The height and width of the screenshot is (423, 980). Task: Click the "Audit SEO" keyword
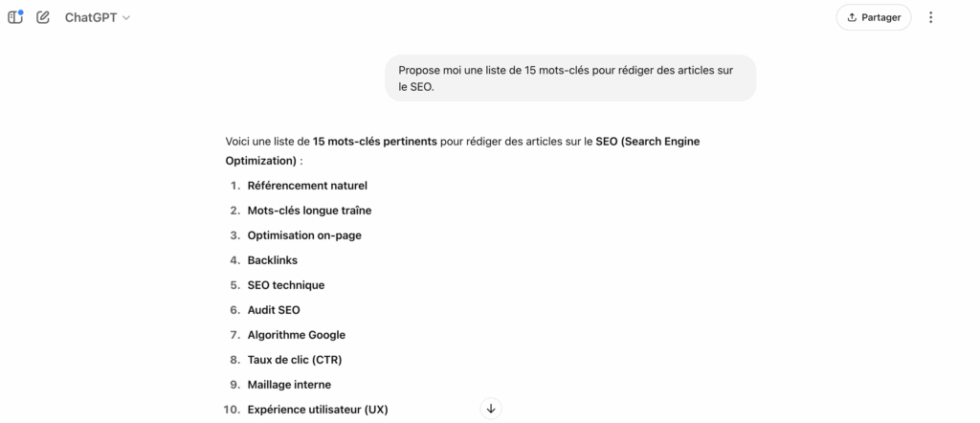pos(274,310)
